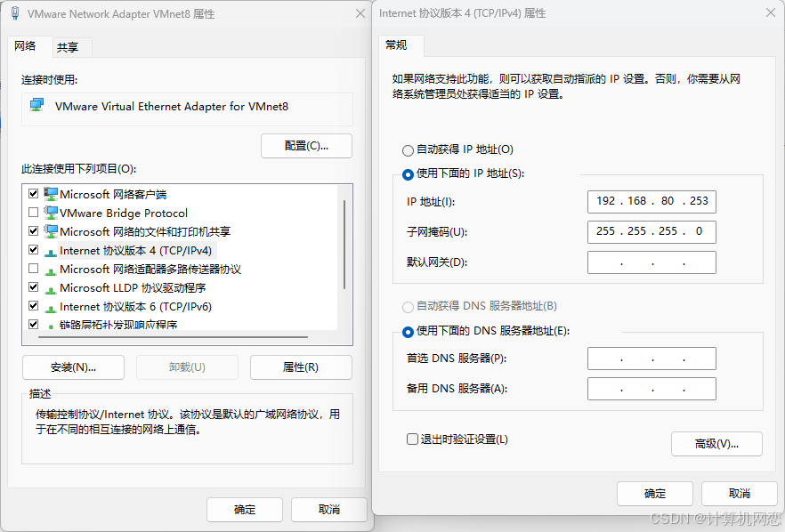Select 使用下面的 DNS 服务器地址 radio button
Screen dimensions: 785x532
408,332
